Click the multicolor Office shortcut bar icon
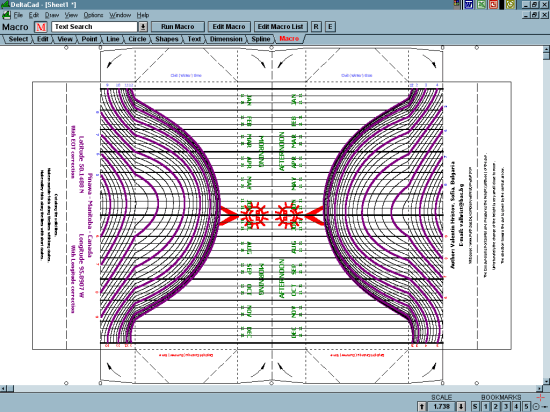 [x=457, y=4]
